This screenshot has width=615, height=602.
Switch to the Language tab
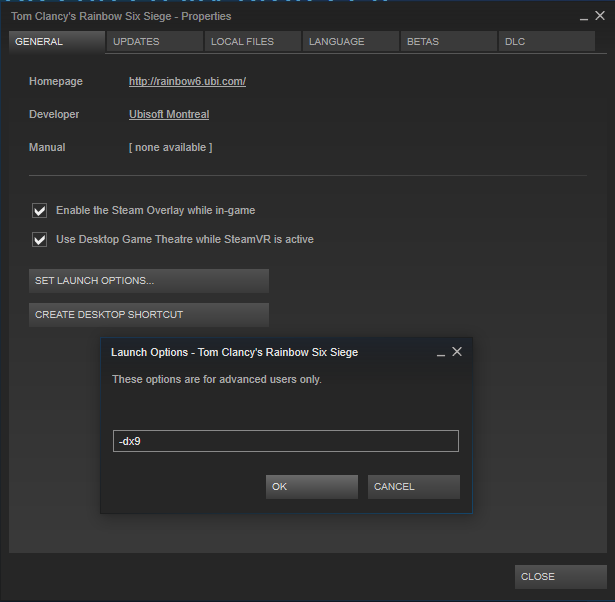click(351, 42)
